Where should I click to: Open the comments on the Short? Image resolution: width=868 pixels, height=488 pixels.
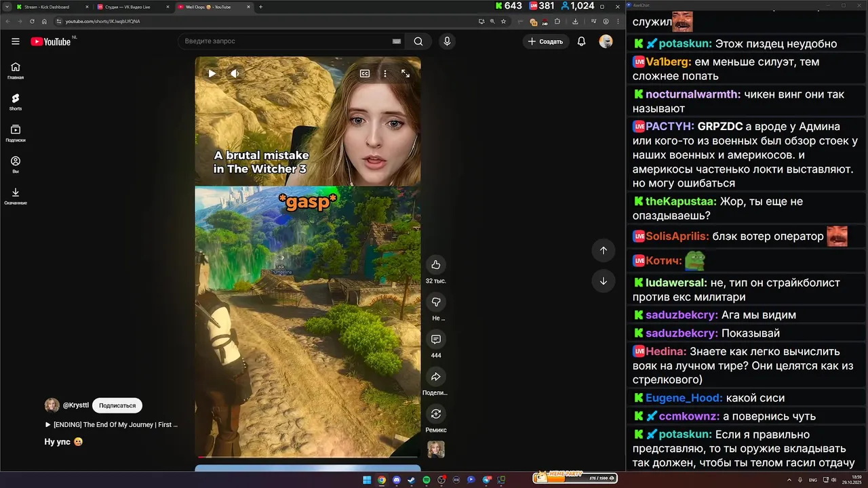pos(436,340)
